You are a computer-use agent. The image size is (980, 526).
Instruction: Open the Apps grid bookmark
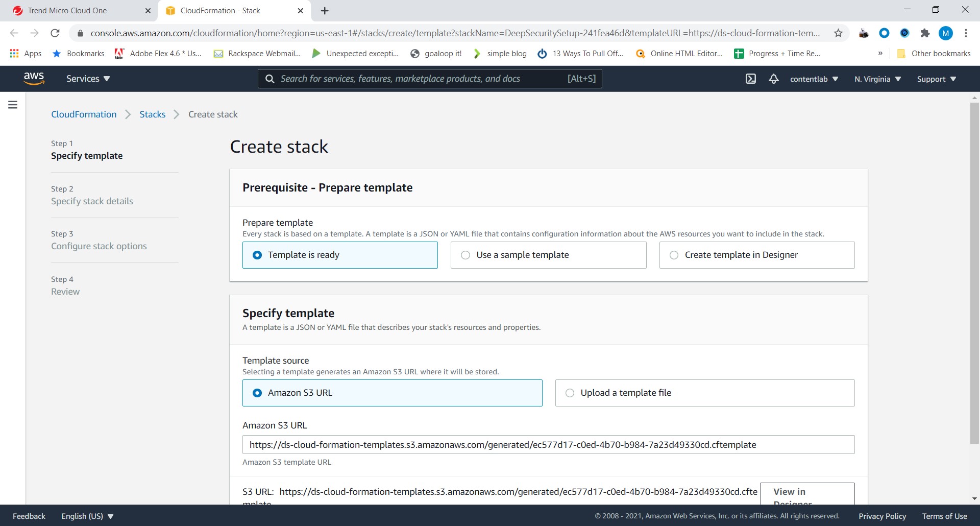pyautogui.click(x=26, y=54)
